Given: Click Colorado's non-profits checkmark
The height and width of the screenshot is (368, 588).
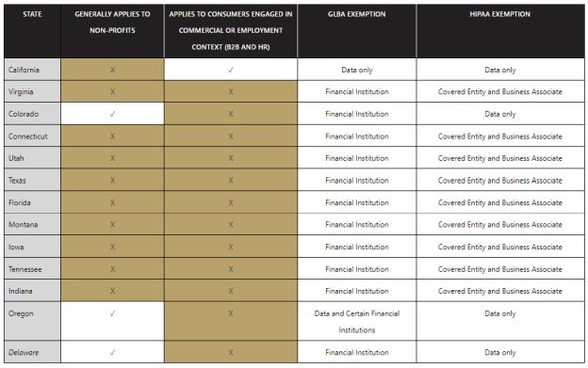Looking at the screenshot, I should tap(112, 114).
